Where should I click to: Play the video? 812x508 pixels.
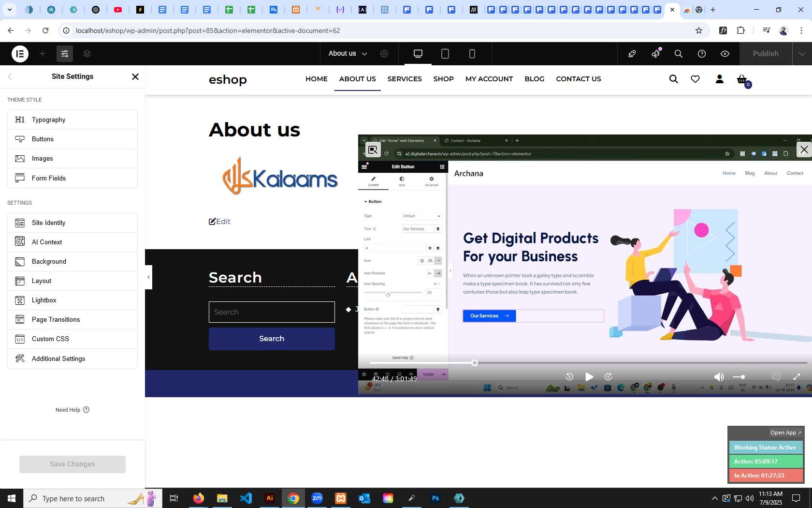[589, 377]
